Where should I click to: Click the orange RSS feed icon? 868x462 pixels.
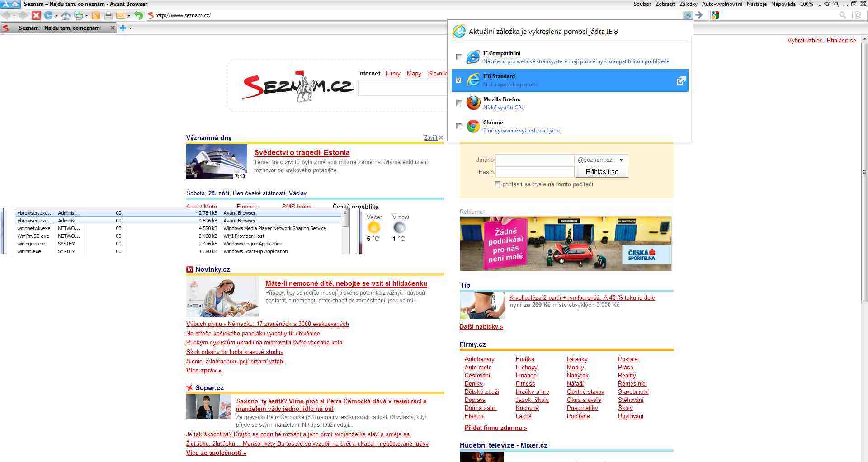[96, 15]
